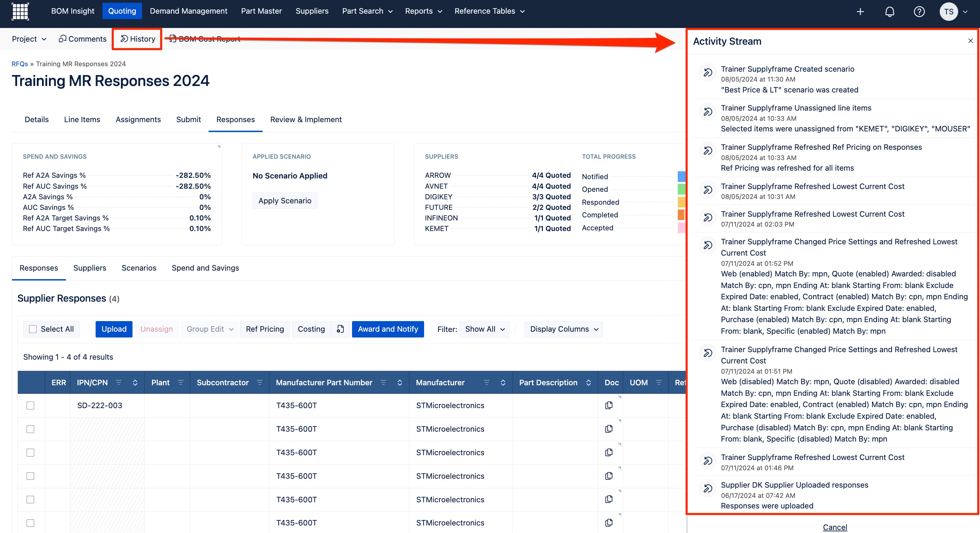Viewport: 980px width, 533px height.
Task: Click the TS user avatar
Action: pos(949,12)
